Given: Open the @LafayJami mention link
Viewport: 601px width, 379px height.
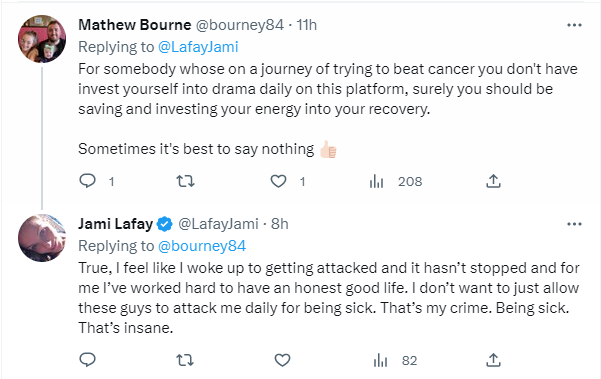Looking at the screenshot, I should (x=198, y=47).
